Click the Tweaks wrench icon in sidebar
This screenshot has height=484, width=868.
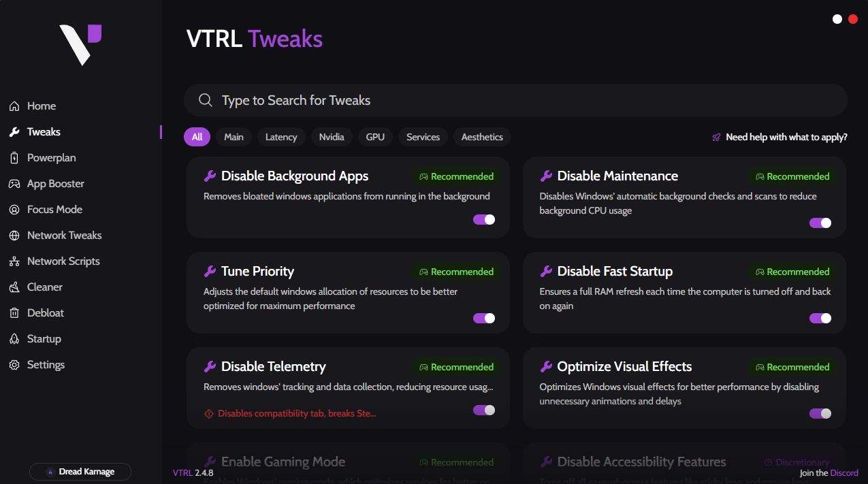tap(14, 132)
